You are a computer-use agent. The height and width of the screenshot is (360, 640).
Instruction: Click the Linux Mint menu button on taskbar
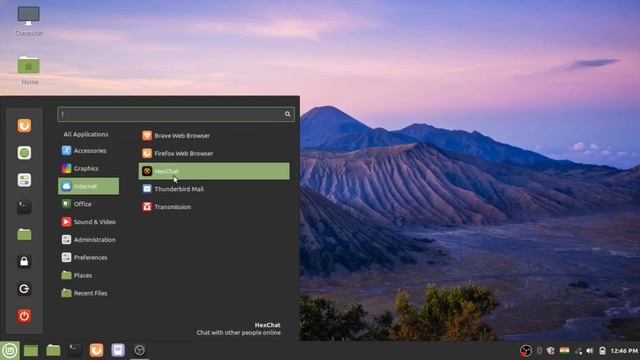[x=10, y=350]
